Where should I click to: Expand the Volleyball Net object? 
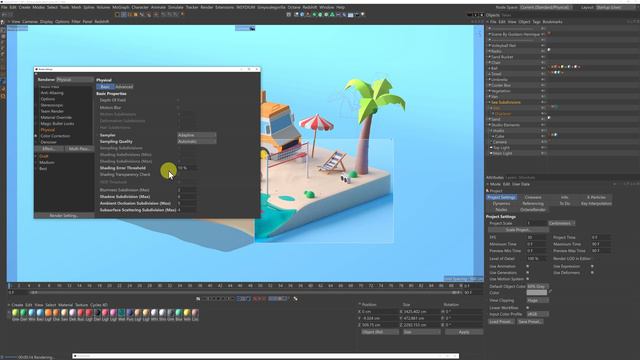tap(490, 45)
